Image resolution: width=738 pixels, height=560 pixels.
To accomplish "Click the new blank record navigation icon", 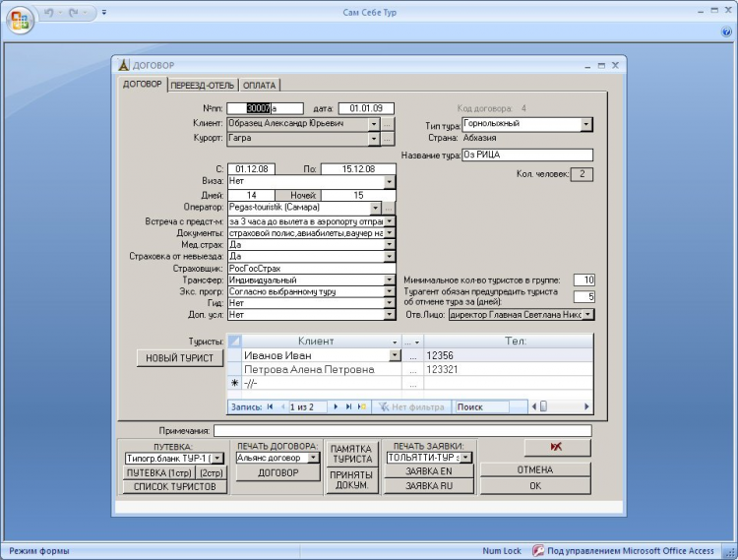I will point(361,407).
